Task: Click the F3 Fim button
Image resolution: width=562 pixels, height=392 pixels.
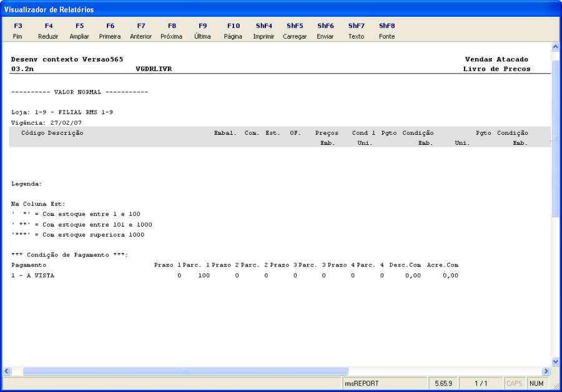Action: [x=17, y=31]
